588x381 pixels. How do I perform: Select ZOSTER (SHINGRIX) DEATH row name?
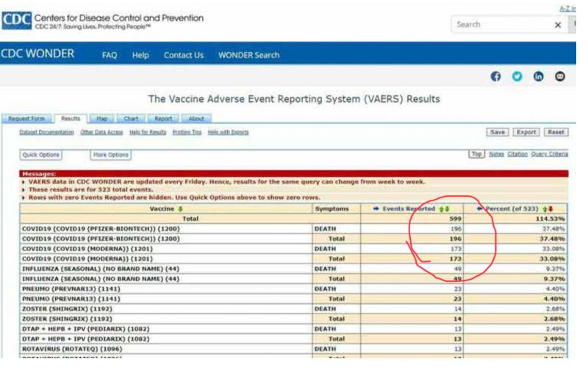[x=67, y=309]
